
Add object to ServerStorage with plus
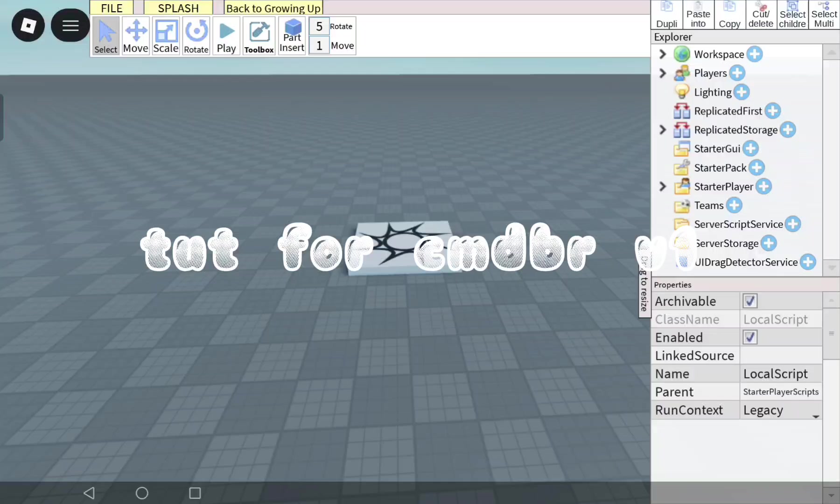click(x=769, y=243)
